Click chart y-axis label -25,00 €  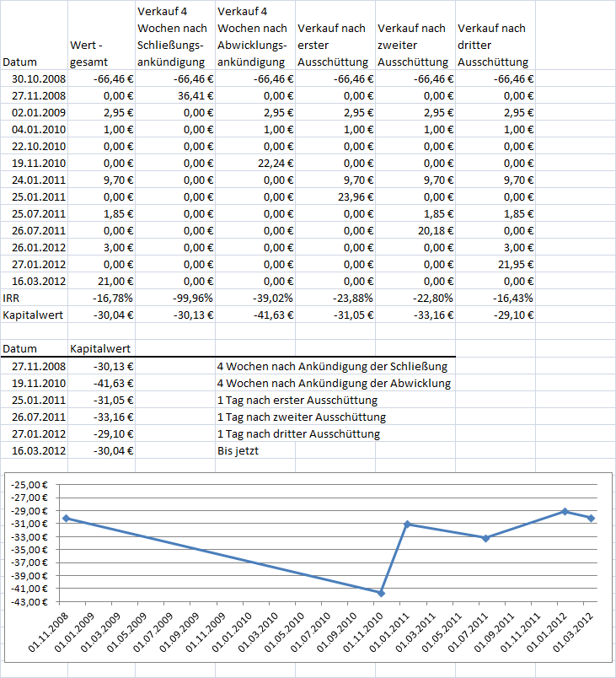[x=29, y=485]
